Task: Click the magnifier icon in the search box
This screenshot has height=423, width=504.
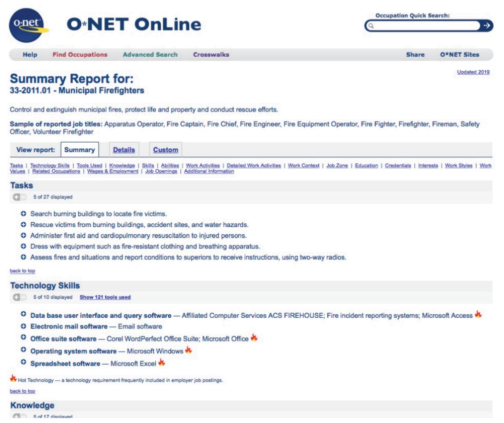Action: [371, 26]
